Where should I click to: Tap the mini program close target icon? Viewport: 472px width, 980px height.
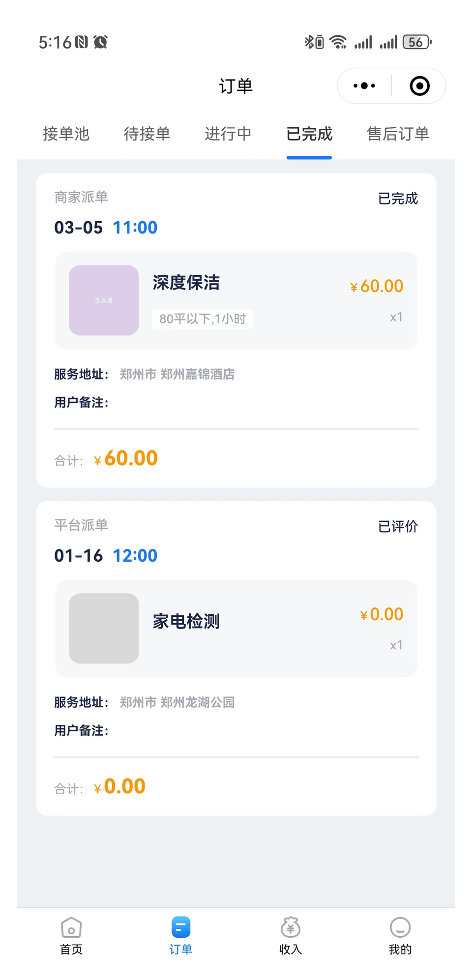(419, 86)
